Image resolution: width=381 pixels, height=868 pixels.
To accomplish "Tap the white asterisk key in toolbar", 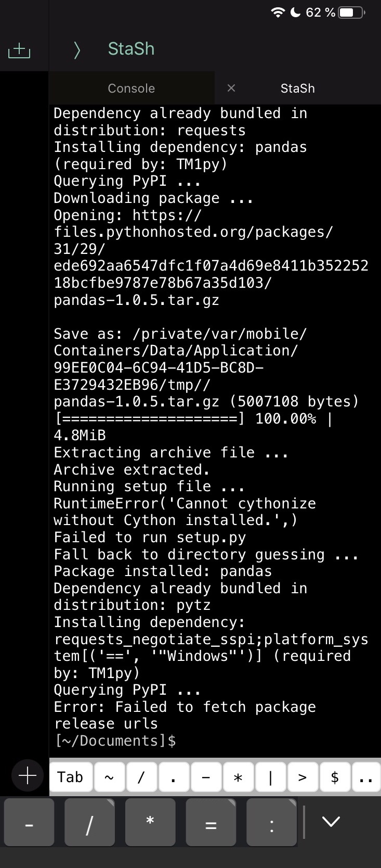I will pyautogui.click(x=238, y=777).
